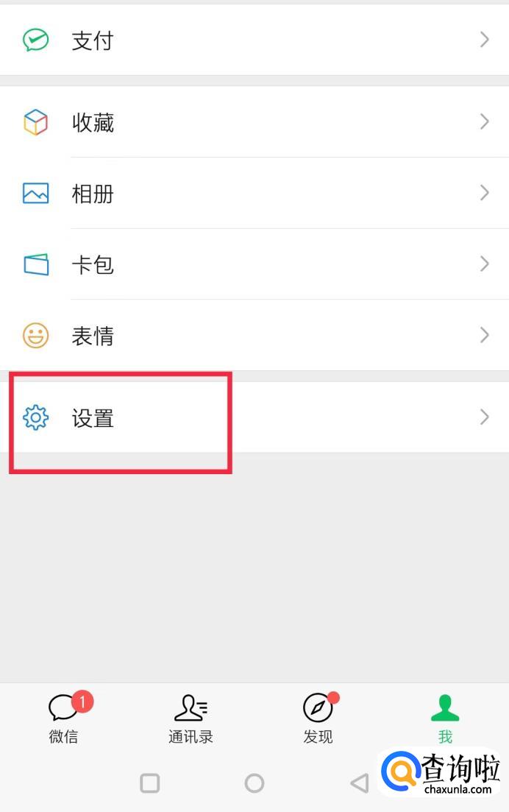The image size is (509, 812).
Task: Tap the 发现 compass icon
Action: (x=318, y=707)
